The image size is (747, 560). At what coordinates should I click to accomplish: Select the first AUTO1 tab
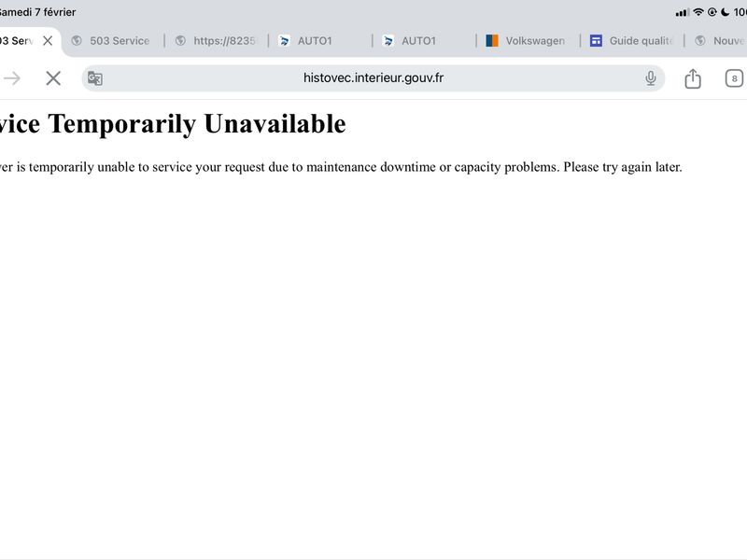pos(320,41)
